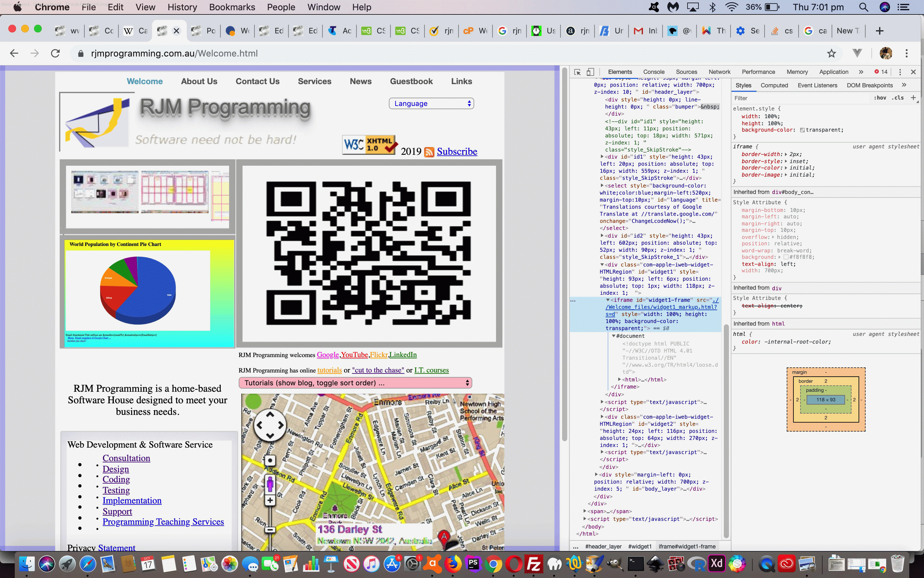Viewport: 924px width, 578px height.
Task: Toggle :hov element state panel
Action: (880, 98)
